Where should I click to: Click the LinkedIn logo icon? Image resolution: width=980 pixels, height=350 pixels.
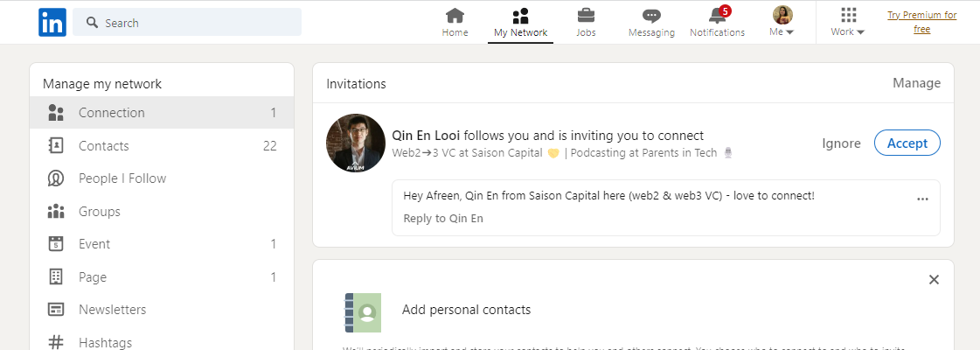tap(52, 22)
